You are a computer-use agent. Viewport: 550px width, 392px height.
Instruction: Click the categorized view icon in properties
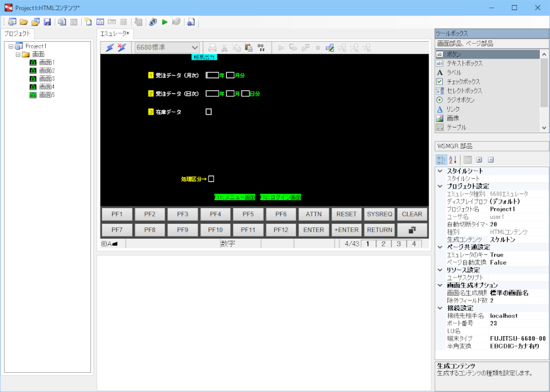441,160
